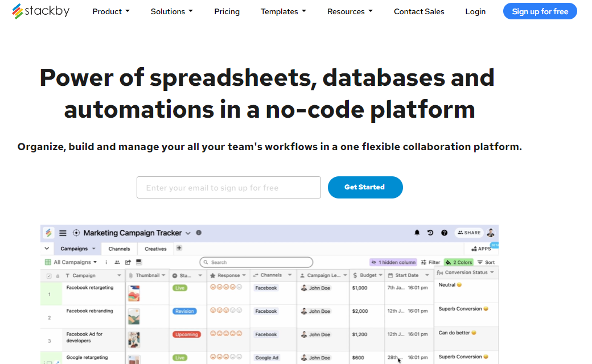
Task: Click the lock icon in header row
Action: click(x=57, y=276)
